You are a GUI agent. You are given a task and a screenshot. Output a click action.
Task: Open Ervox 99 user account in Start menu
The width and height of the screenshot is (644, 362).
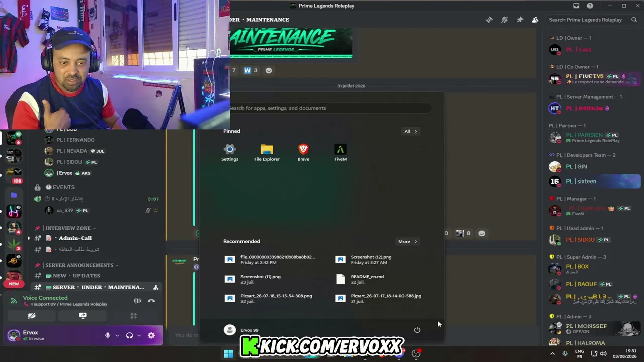click(242, 330)
